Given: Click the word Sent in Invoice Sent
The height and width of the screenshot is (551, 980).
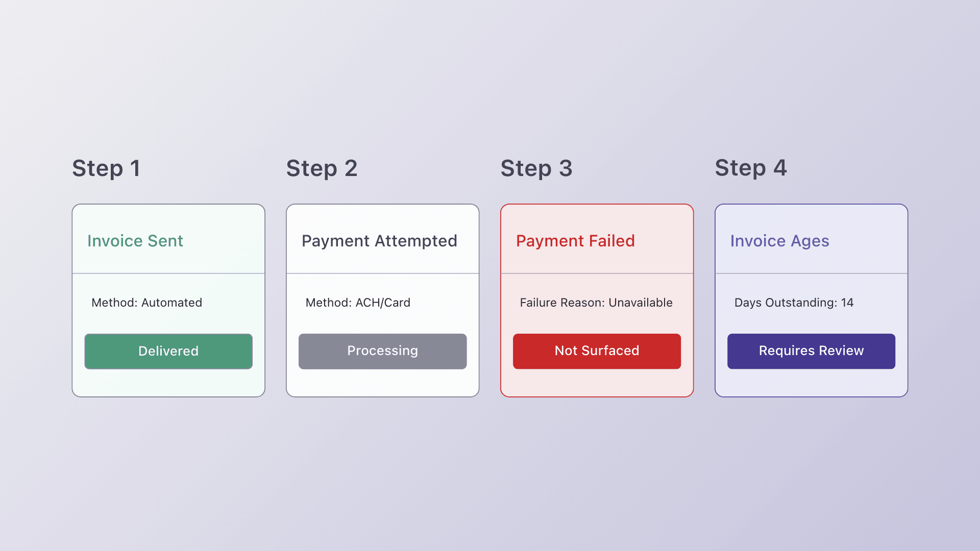Looking at the screenshot, I should (x=165, y=241).
